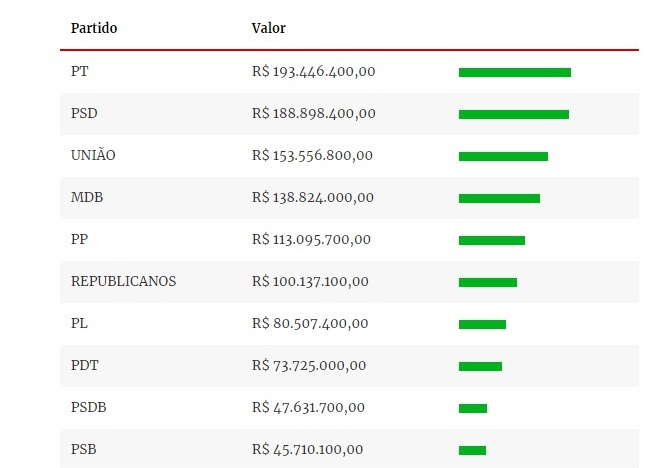Select the REPUBLICANOS party label

coord(123,282)
